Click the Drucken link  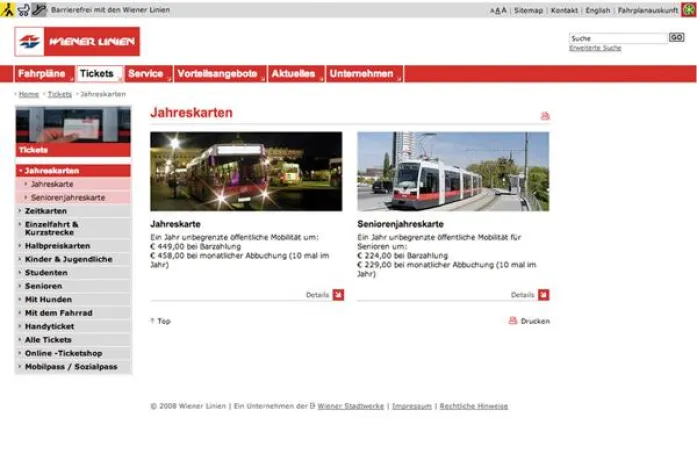(x=535, y=321)
